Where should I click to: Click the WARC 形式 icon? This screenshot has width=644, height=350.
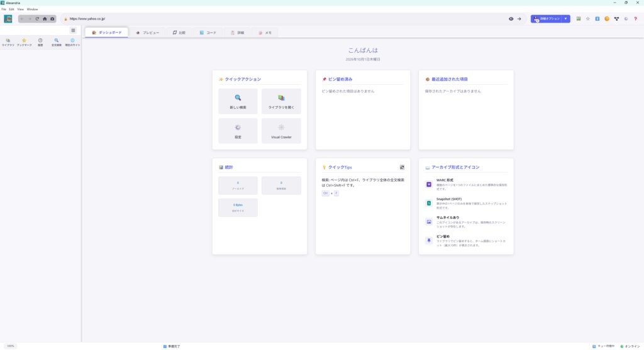click(x=429, y=184)
